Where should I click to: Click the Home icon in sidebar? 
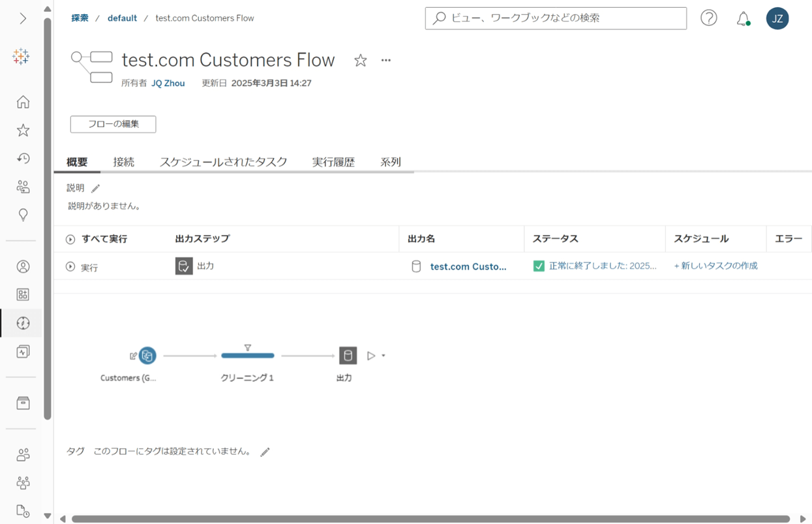23,102
